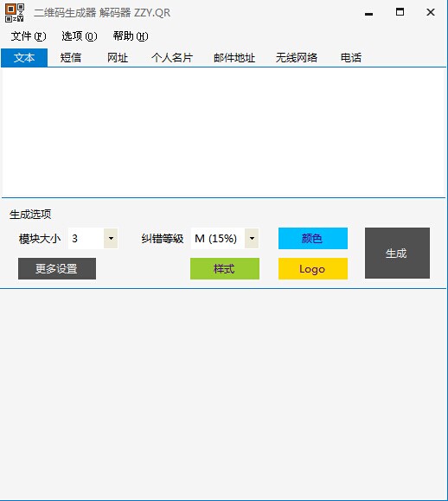448x501 pixels.
Task: Minimize the QR generator window
Action: 368,14
